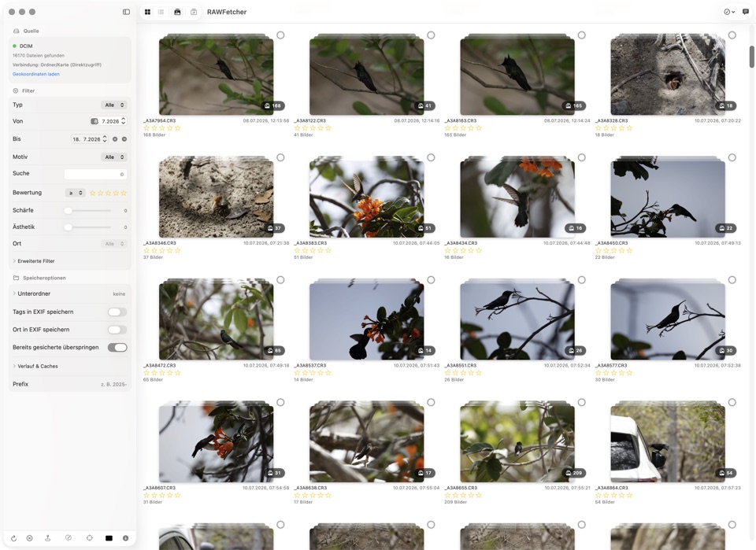756x550 pixels.
Task: Click the filename _A3A8655.CR3
Action: tap(461, 488)
